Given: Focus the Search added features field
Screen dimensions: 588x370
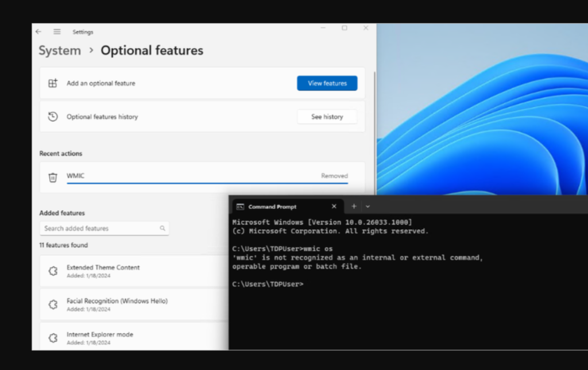Looking at the screenshot, I should 105,228.
